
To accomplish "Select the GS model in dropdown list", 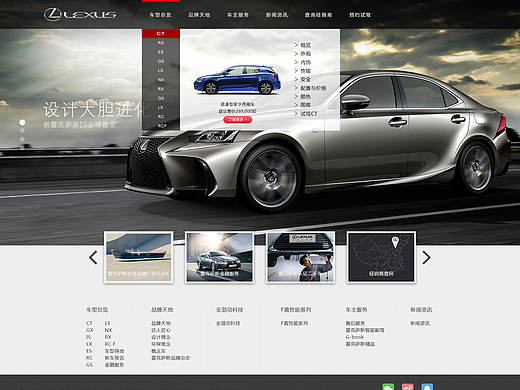I will point(161,61).
